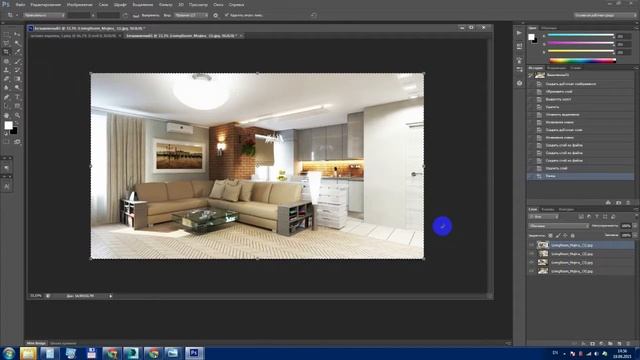
Task: Toggle lock all padlock in Layers panel
Action: point(572,236)
